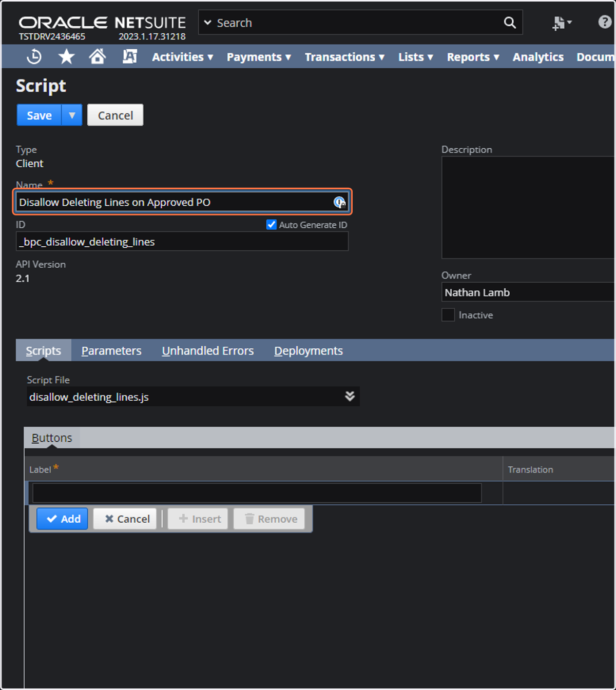Click the Label column header
The image size is (616, 690).
40,469
